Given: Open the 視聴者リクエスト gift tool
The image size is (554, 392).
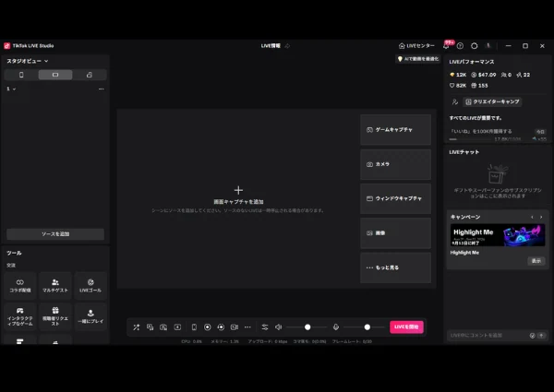Looking at the screenshot, I should coord(55,316).
